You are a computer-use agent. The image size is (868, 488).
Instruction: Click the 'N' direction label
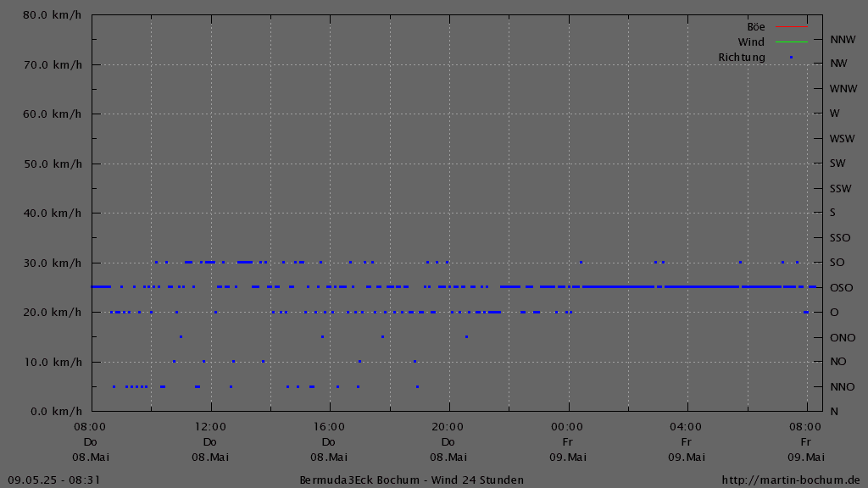click(x=834, y=411)
